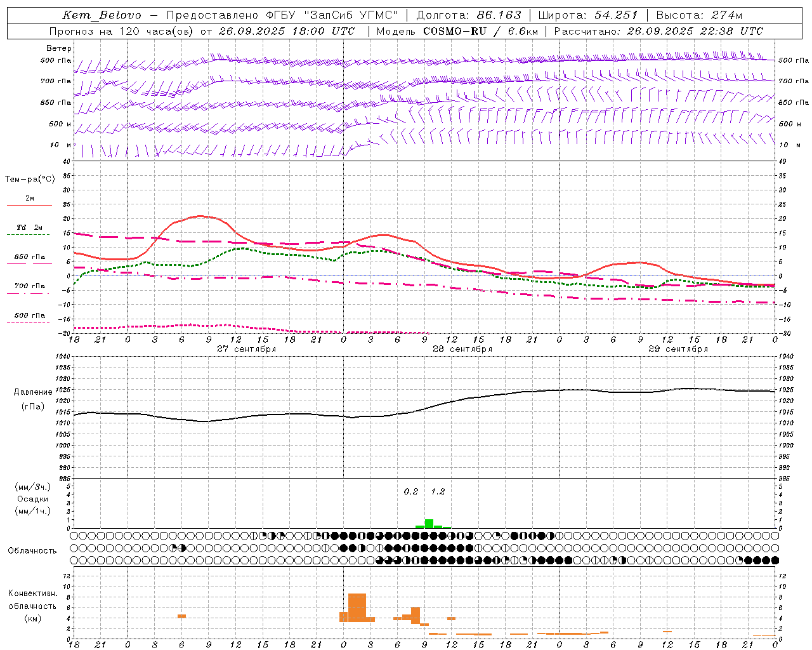Click the tallest green precipitation bar
The image size is (812, 650).
[x=429, y=524]
